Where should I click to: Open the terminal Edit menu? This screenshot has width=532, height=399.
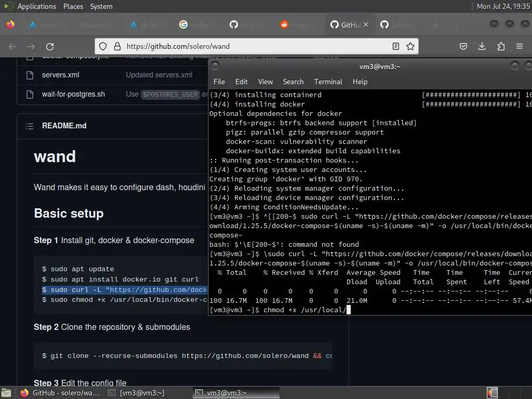pyautogui.click(x=241, y=82)
